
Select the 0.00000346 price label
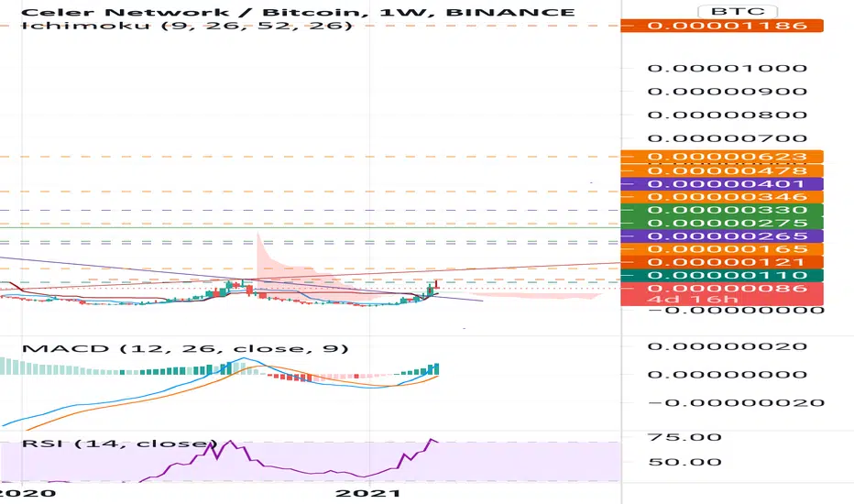tap(722, 197)
